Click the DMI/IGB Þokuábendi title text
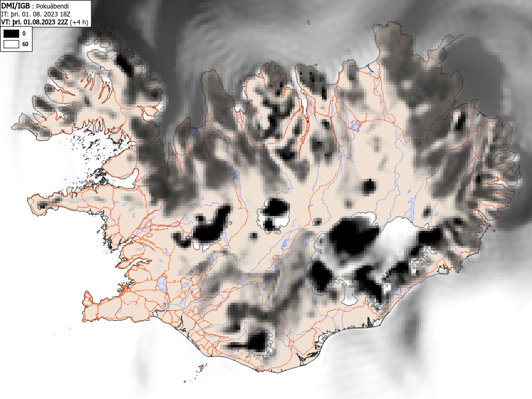Viewport: 532px width, 399px height. [x=35, y=6]
